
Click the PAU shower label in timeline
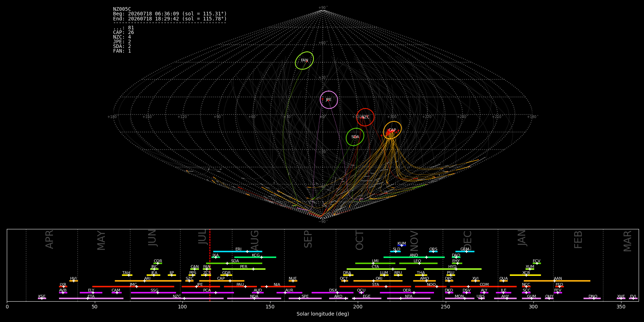(x=240, y=285)
